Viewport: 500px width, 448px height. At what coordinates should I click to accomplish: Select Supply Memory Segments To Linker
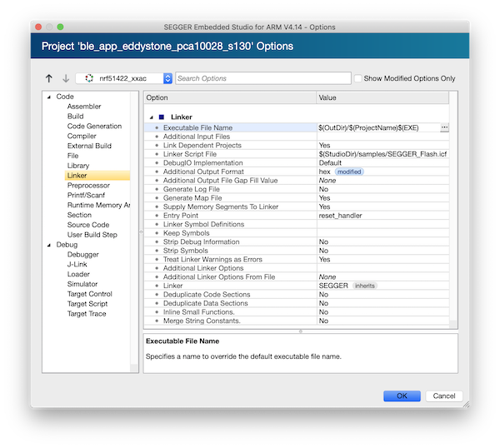[x=297, y=207]
